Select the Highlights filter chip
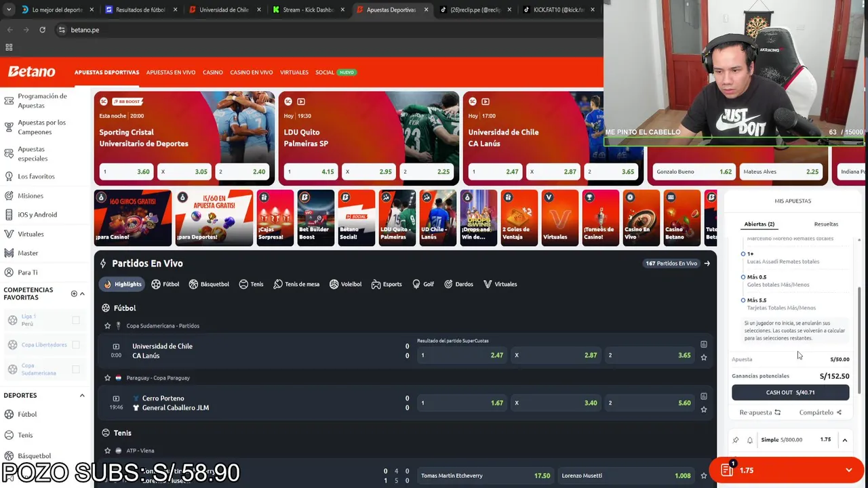The height and width of the screenshot is (488, 868). (121, 284)
